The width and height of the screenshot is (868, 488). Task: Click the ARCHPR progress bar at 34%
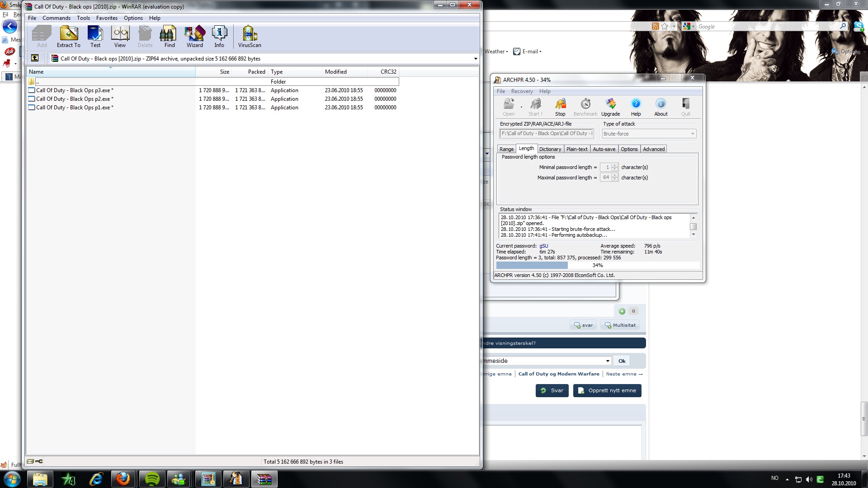[598, 266]
